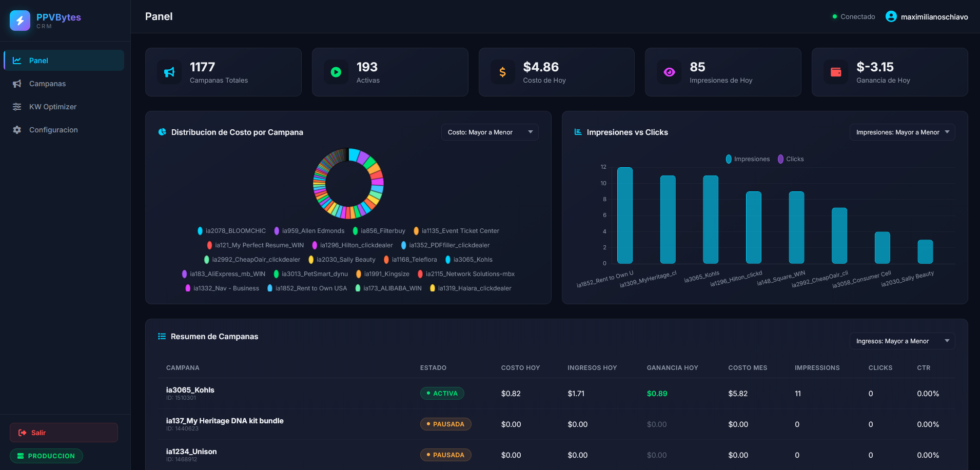The width and height of the screenshot is (980, 470).
Task: Click the ia3065_Kohls legend color swatch
Action: pyautogui.click(x=448, y=260)
